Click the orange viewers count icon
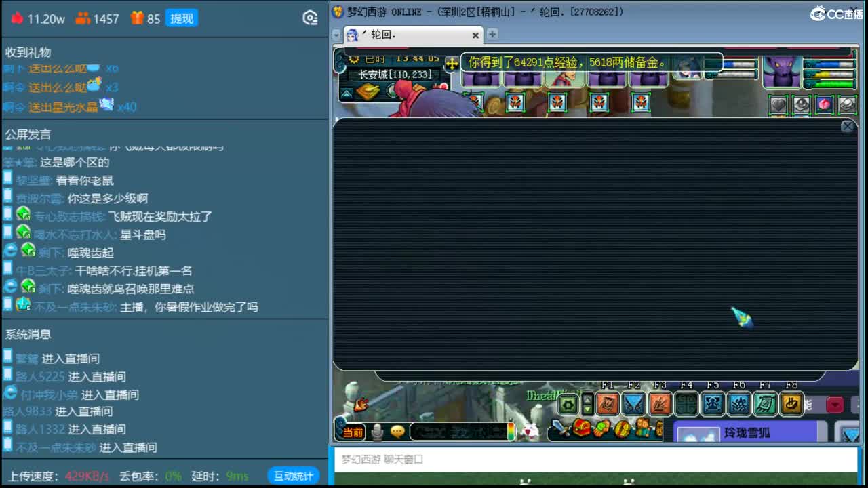This screenshot has width=868, height=488. point(82,18)
